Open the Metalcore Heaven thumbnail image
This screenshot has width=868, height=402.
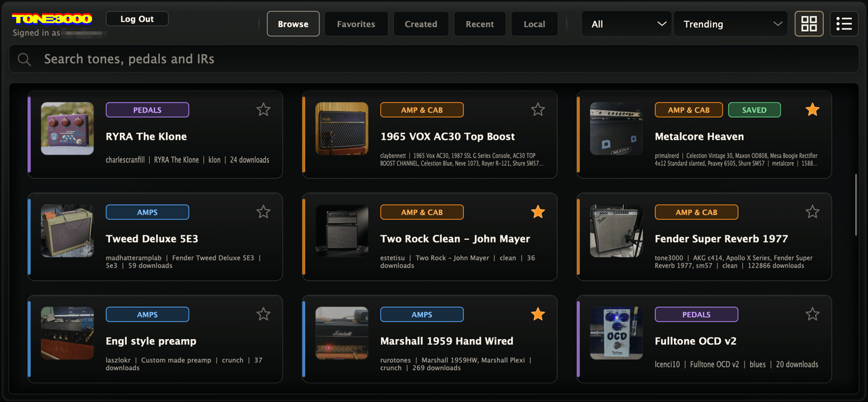click(616, 128)
